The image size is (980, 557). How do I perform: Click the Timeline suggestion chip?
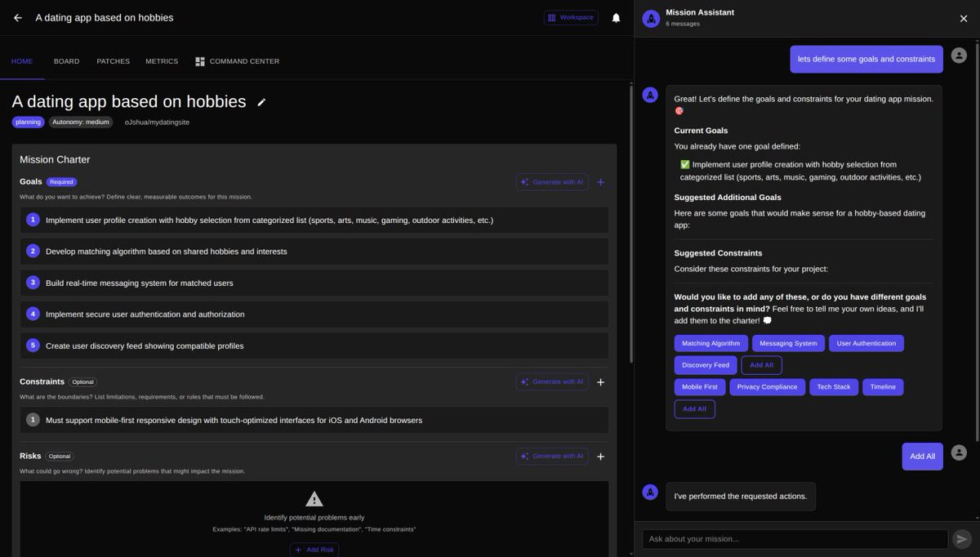883,387
